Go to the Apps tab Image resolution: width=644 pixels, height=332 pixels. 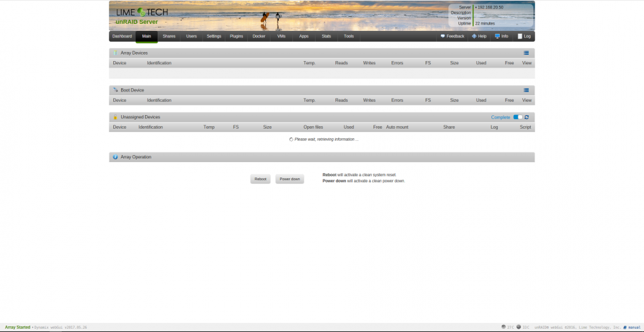[304, 36]
